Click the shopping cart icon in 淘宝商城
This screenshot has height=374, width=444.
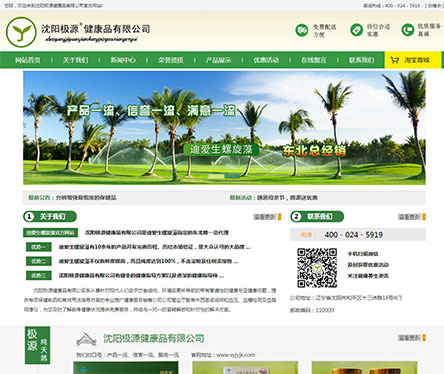click(395, 60)
